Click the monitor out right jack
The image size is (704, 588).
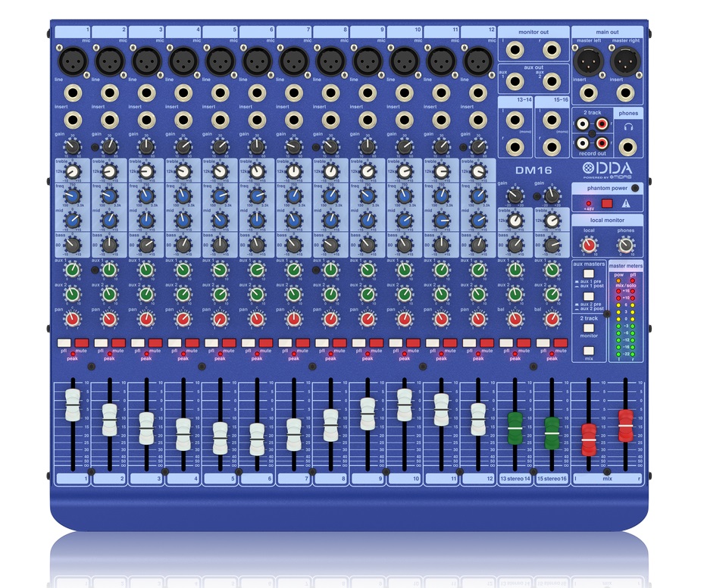(552, 50)
